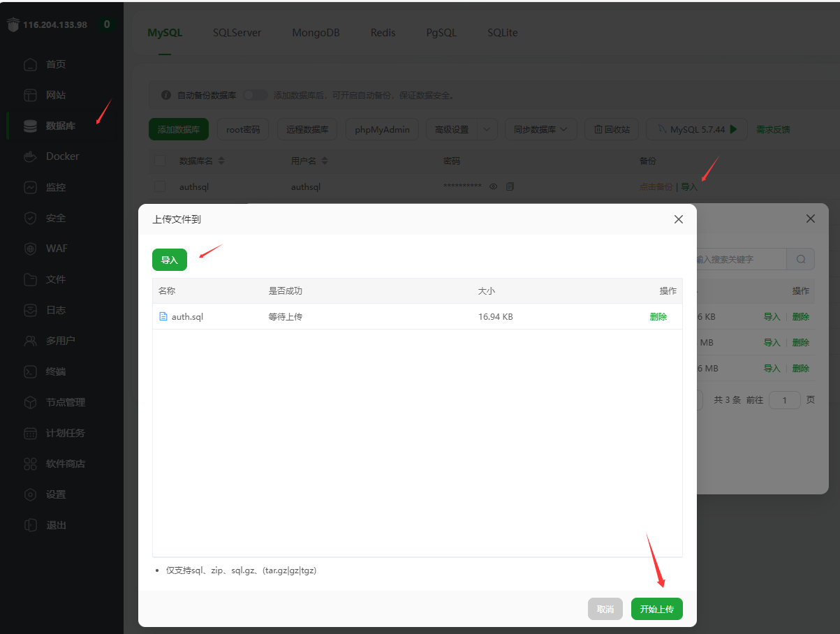This screenshot has width=840, height=634.
Task: Click the start upload (开始上传) button
Action: [x=656, y=609]
